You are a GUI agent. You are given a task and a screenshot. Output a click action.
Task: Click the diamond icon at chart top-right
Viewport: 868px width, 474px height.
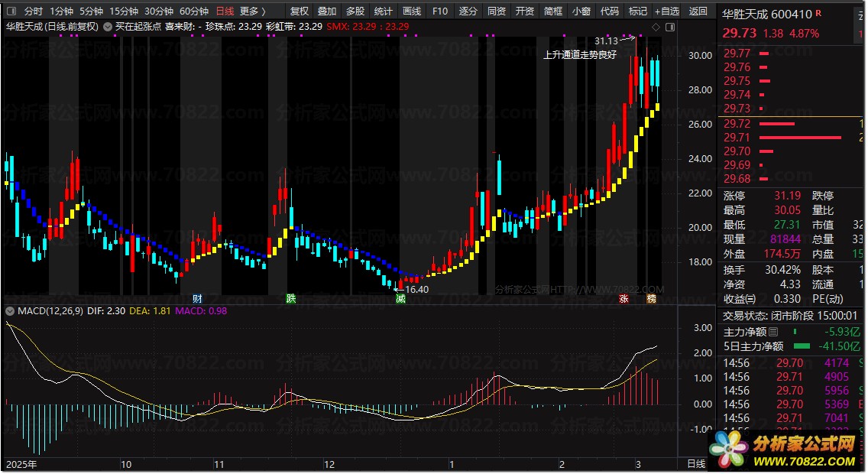[x=656, y=27]
